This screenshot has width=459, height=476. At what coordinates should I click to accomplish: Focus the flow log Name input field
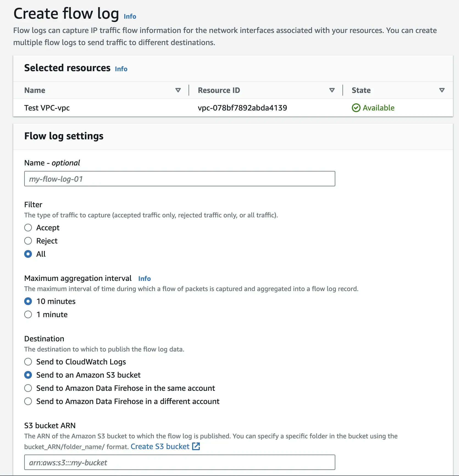tap(180, 179)
